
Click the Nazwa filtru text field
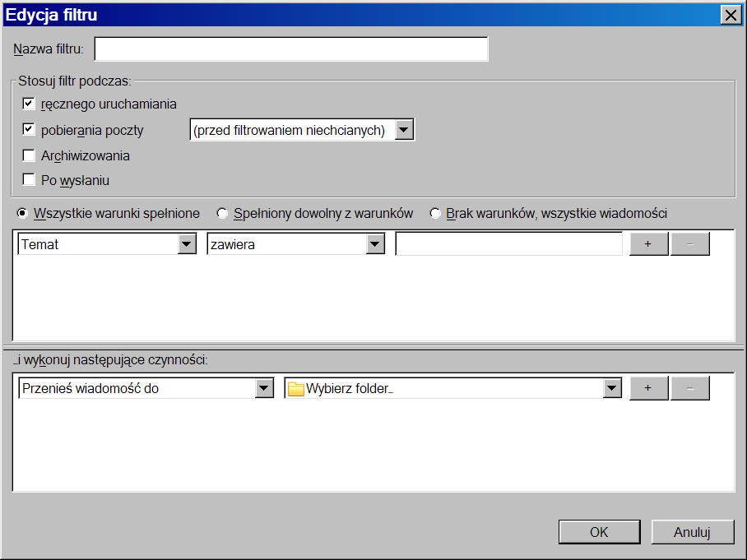[x=291, y=49]
